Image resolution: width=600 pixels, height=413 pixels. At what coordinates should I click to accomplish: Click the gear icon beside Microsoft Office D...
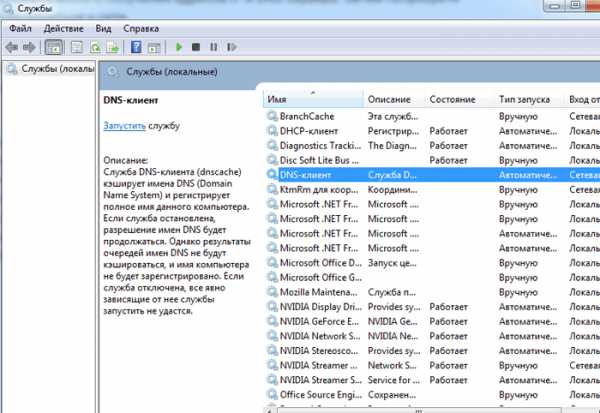[x=272, y=262]
